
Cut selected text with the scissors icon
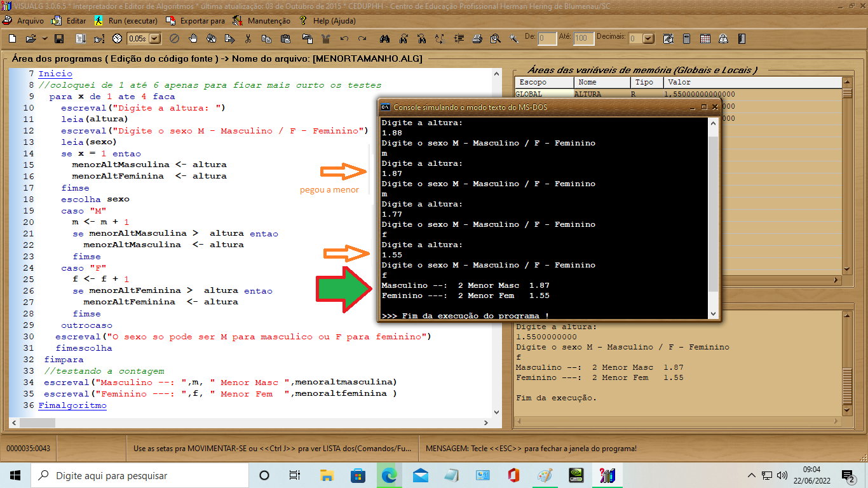[248, 39]
